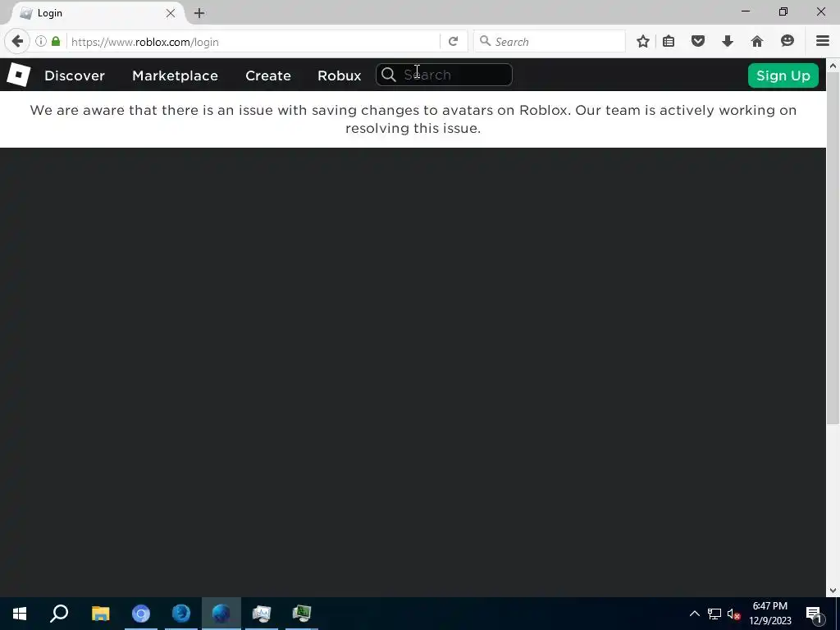Open the green monitor taskbar app
The height and width of the screenshot is (630, 840).
click(x=302, y=614)
